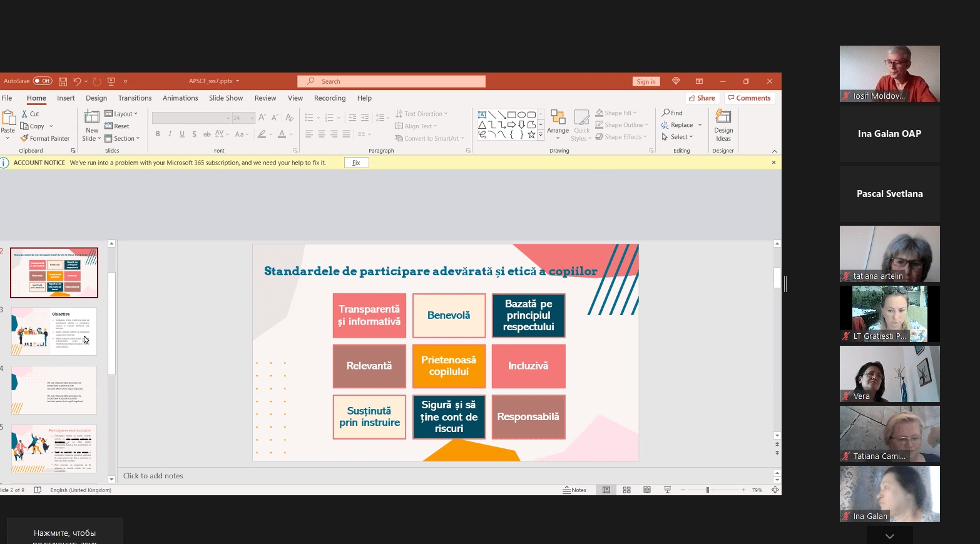Screen dimensions: 980x544
Task: Toggle the AutoSave switch
Action: click(x=43, y=81)
